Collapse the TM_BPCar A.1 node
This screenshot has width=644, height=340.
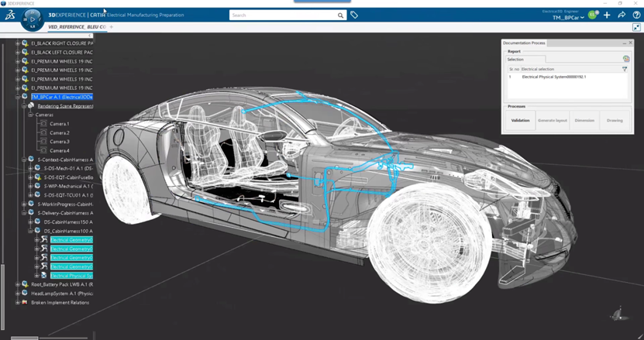tap(18, 97)
